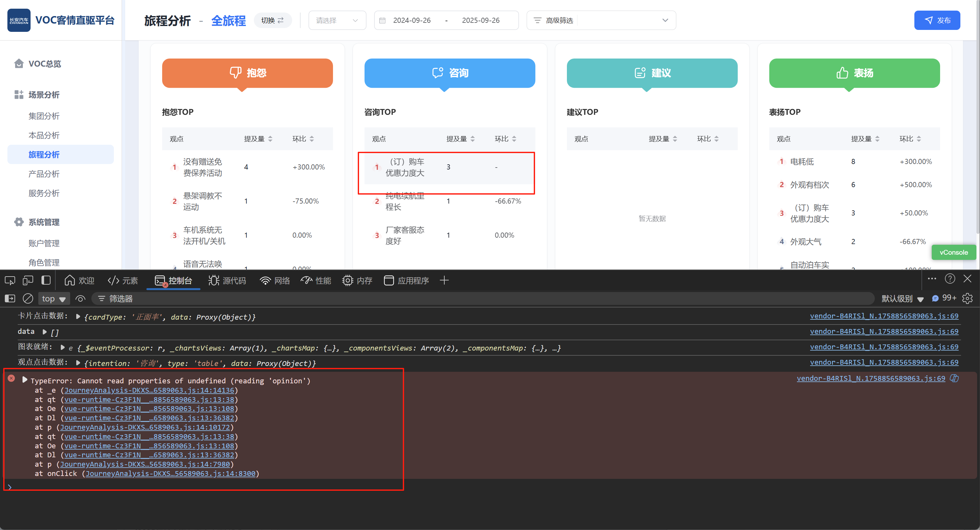980x530 pixels.
Task: Open the 请选择 dropdown
Action: pos(337,20)
